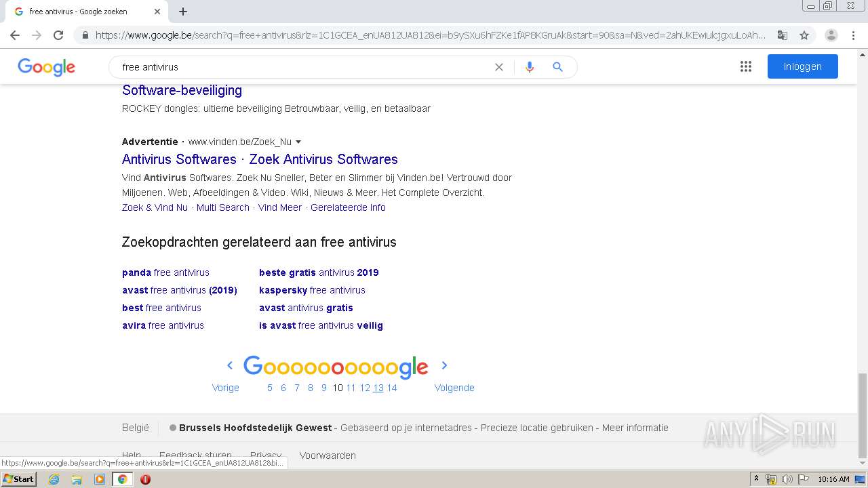Open 'Voorwaarden' footer link
Screen dimensions: 868x488
328,455
